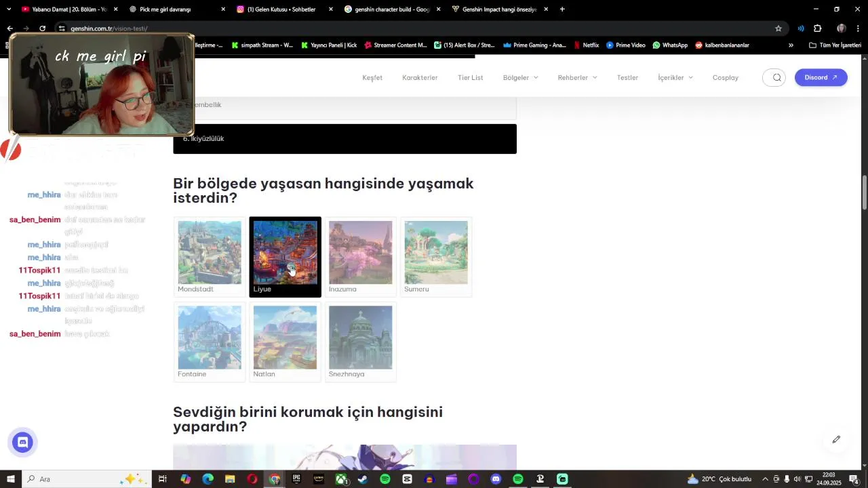Open Xbox app from taskbar

click(x=340, y=479)
